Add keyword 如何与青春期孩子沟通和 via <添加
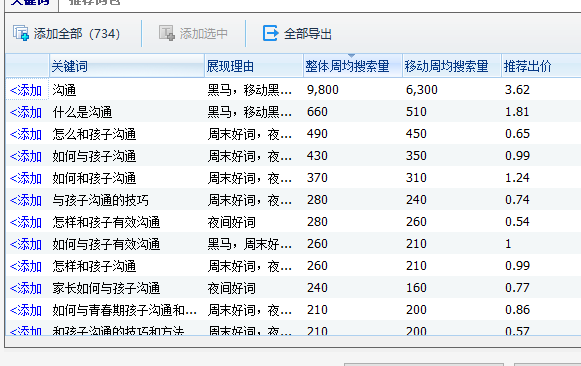Image resolution: width=581 pixels, height=366 pixels. pyautogui.click(x=26, y=310)
